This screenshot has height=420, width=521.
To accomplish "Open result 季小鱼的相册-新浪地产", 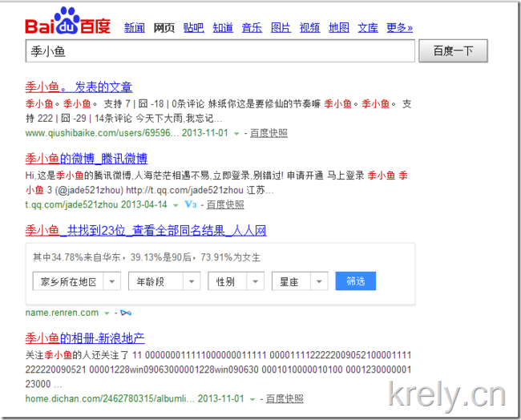I will point(85,338).
